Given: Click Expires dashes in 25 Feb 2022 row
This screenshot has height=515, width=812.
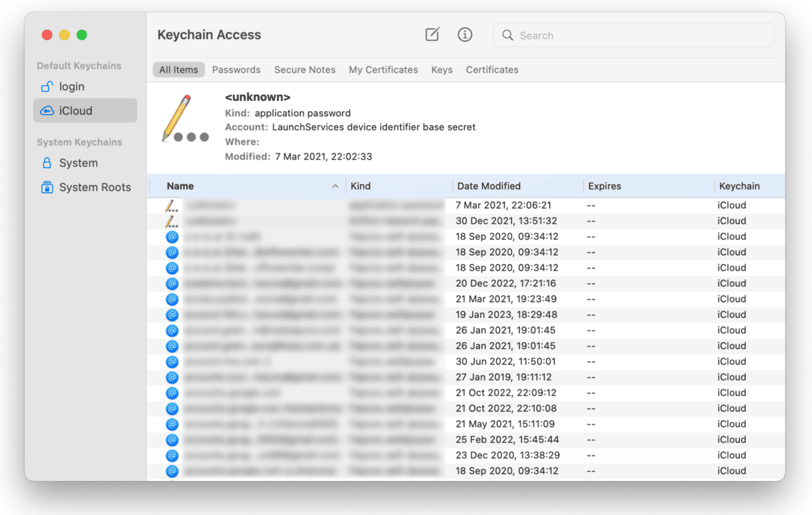Looking at the screenshot, I should [592, 440].
